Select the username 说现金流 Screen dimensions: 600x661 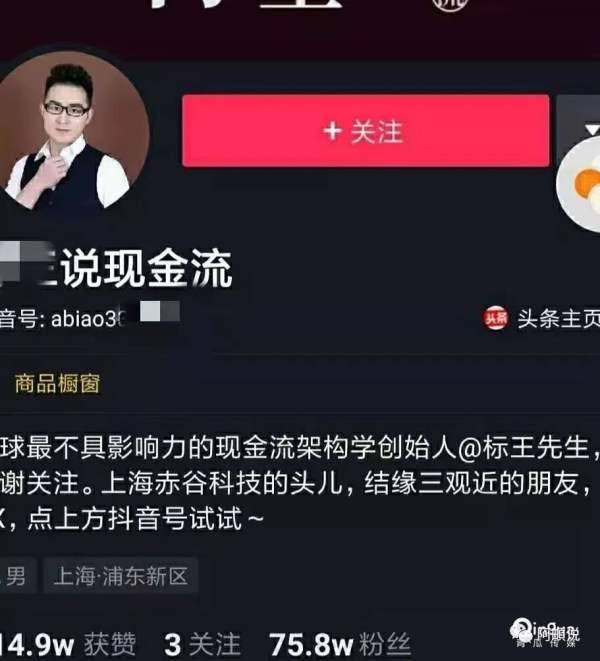(x=147, y=268)
